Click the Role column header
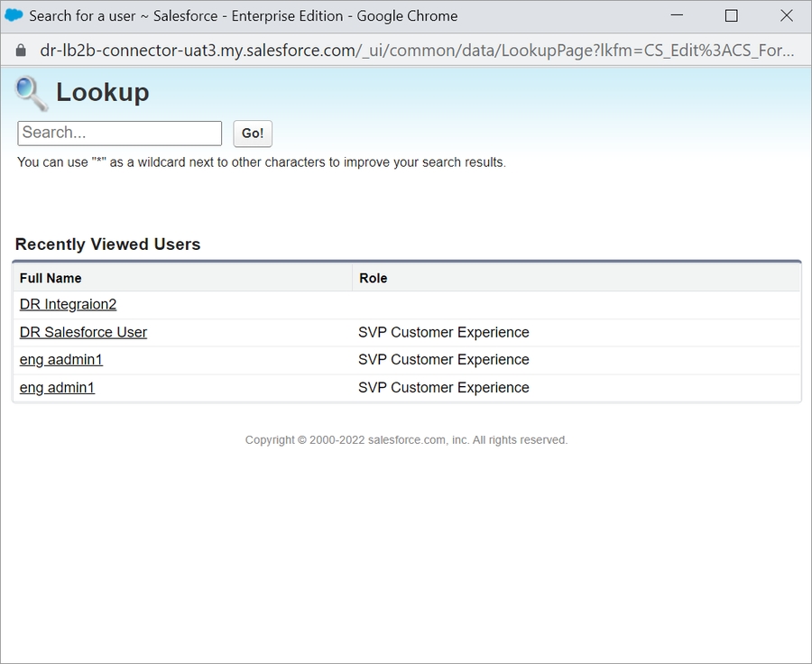This screenshot has width=812, height=664. 373,278
